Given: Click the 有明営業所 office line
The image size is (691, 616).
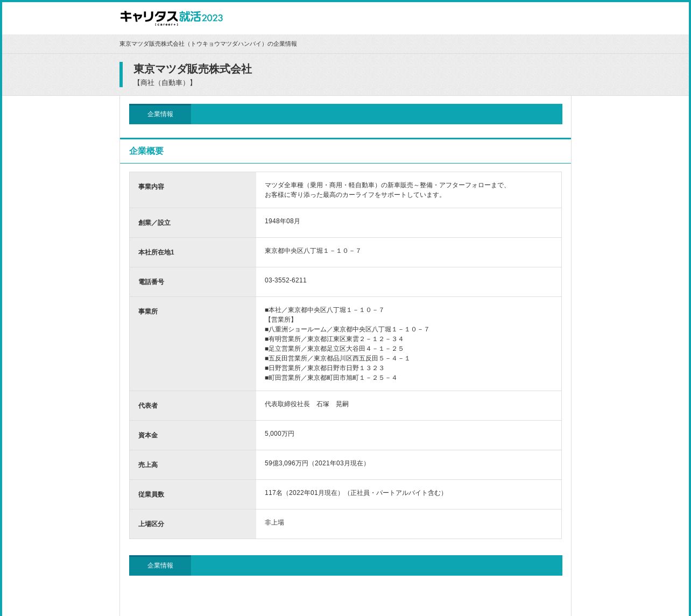Looking at the screenshot, I should click(334, 339).
